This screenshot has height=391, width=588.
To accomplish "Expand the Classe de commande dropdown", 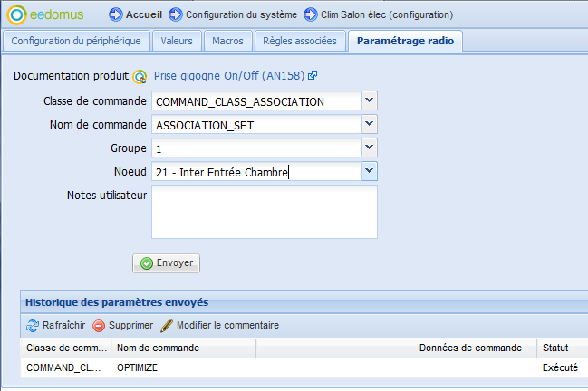I will 368,100.
